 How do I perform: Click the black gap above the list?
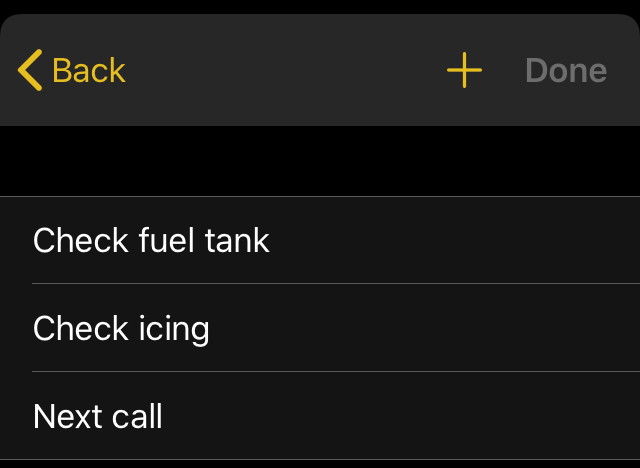[x=320, y=161]
